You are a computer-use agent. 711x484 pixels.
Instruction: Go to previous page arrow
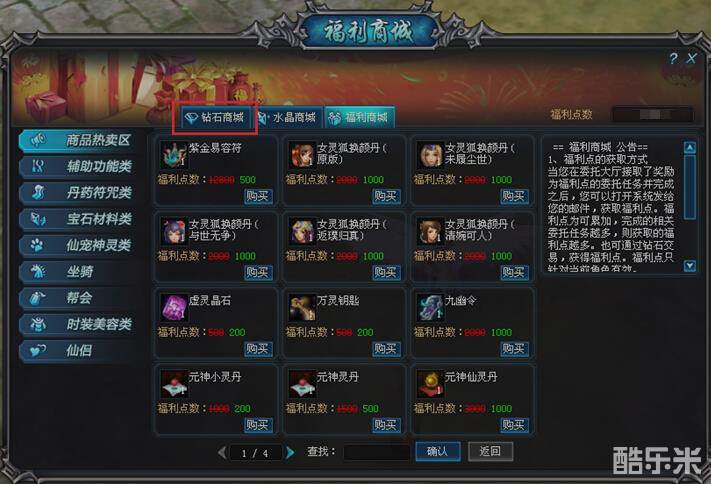point(222,452)
